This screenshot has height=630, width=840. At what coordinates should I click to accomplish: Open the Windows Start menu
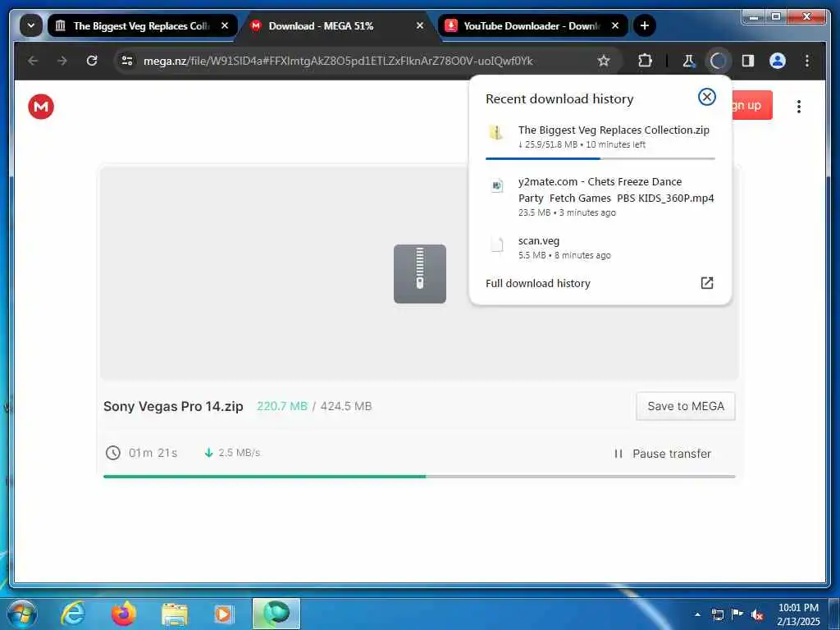point(22,614)
